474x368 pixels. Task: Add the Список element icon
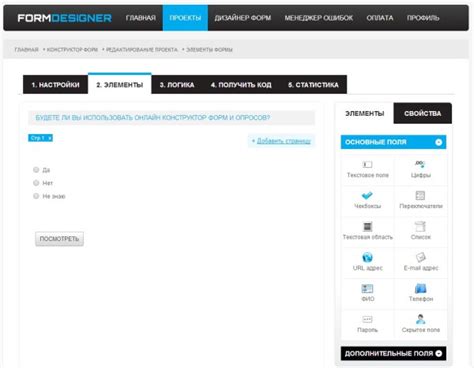click(x=420, y=227)
